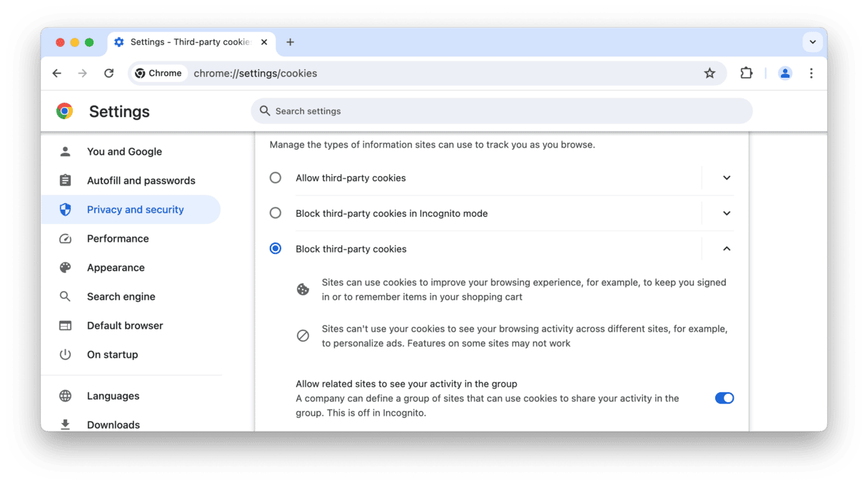Open the tab search dropdown arrow

pos(812,42)
